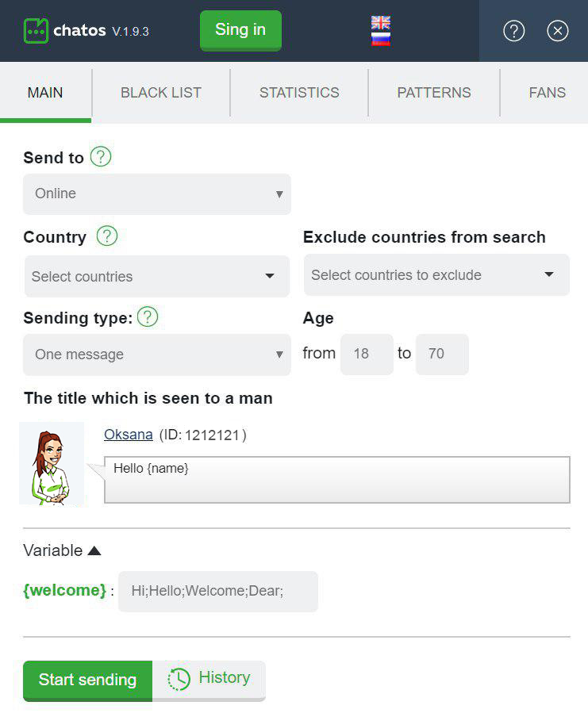This screenshot has height=713, width=588.
Task: Open help via header question mark icon
Action: (x=514, y=31)
